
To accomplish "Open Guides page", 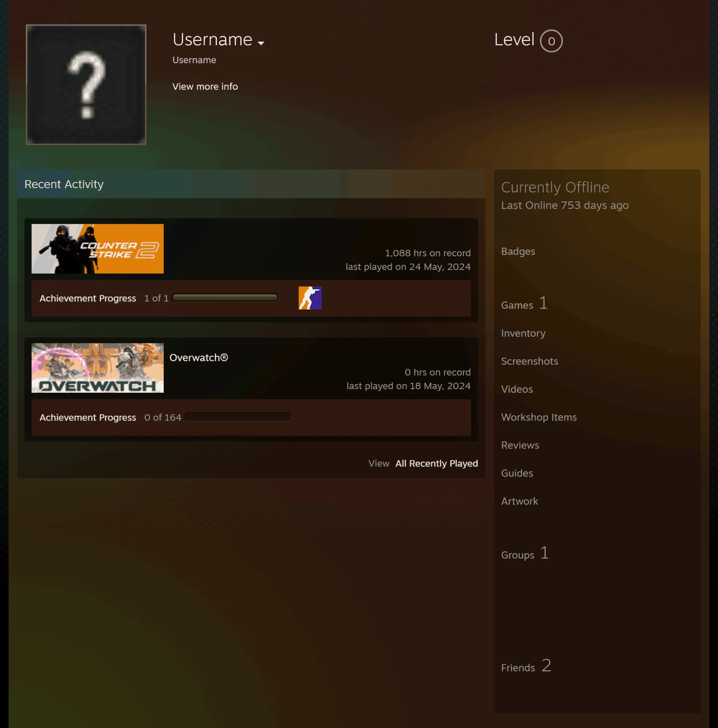I will click(517, 473).
